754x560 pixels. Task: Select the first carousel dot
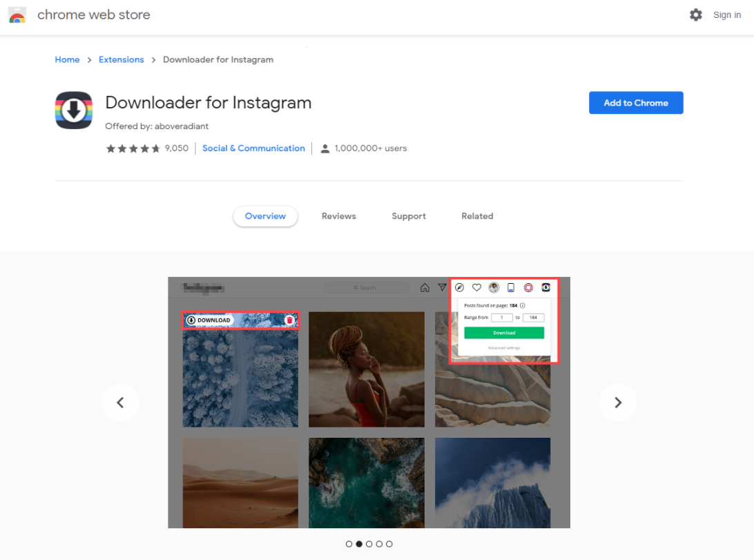coord(349,544)
